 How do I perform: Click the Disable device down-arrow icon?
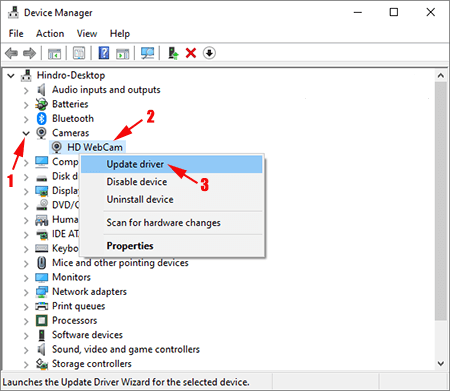point(209,53)
